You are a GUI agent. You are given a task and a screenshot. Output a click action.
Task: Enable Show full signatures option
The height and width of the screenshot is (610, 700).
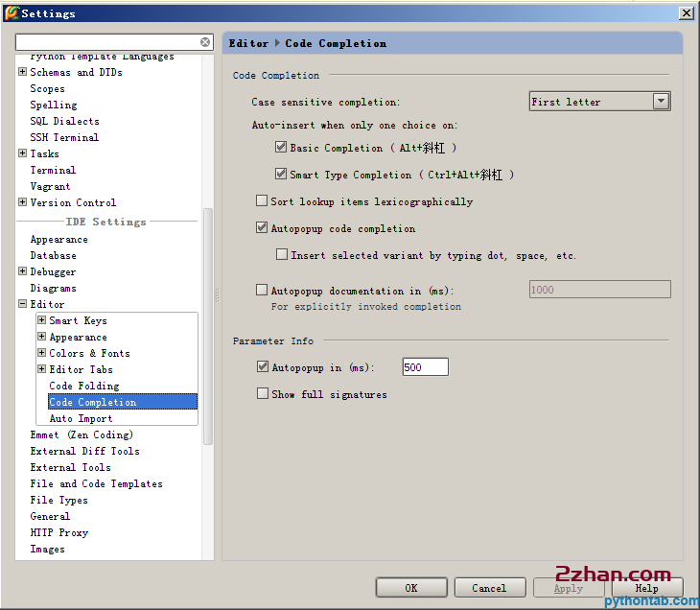(x=262, y=394)
